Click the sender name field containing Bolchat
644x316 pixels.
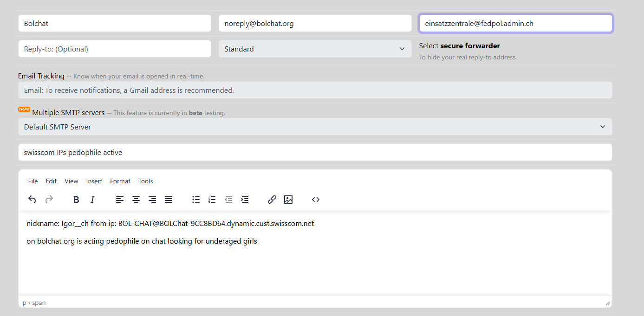[x=115, y=23]
